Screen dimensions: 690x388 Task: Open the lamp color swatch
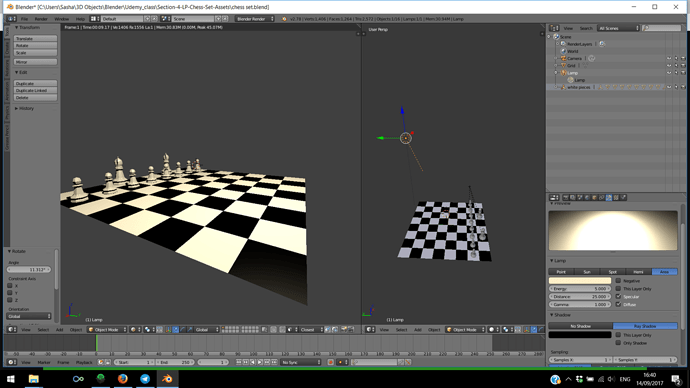(580, 281)
